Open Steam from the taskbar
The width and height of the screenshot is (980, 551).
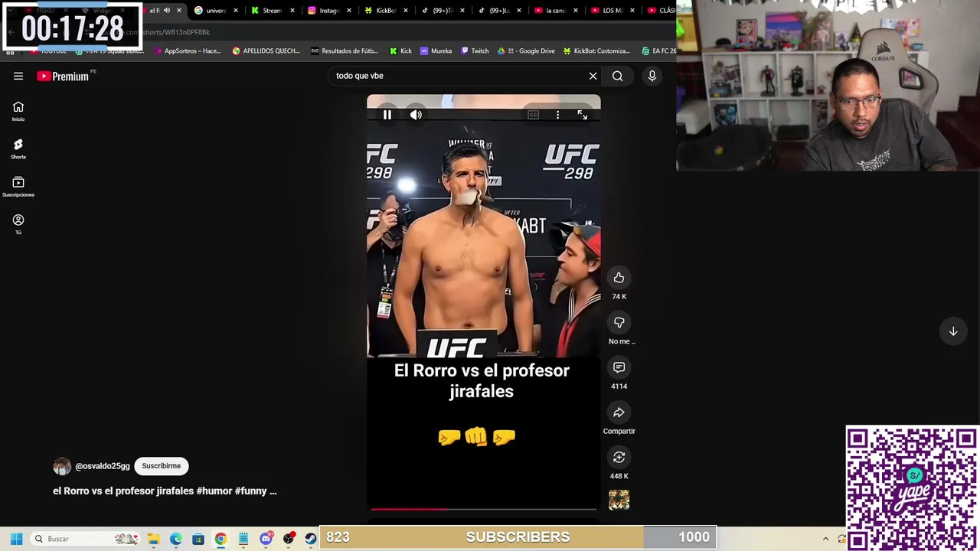tap(310, 539)
